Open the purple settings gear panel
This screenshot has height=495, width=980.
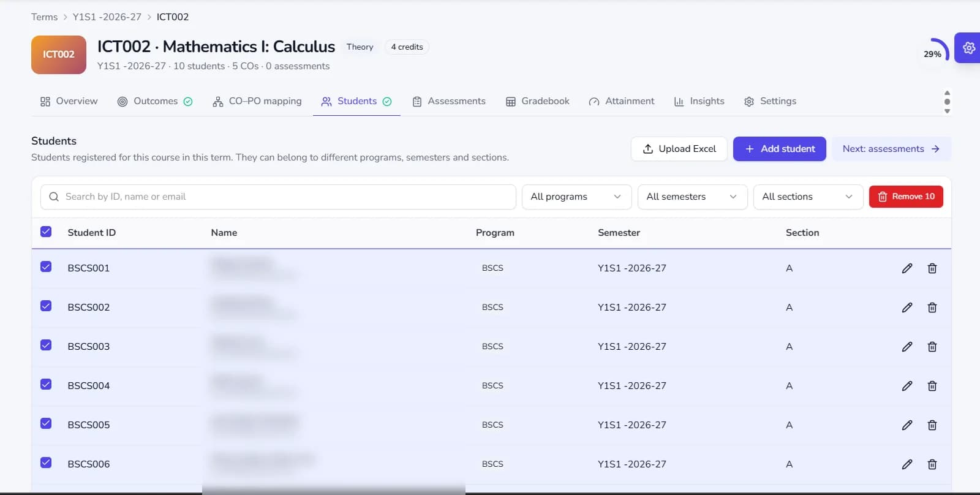968,48
